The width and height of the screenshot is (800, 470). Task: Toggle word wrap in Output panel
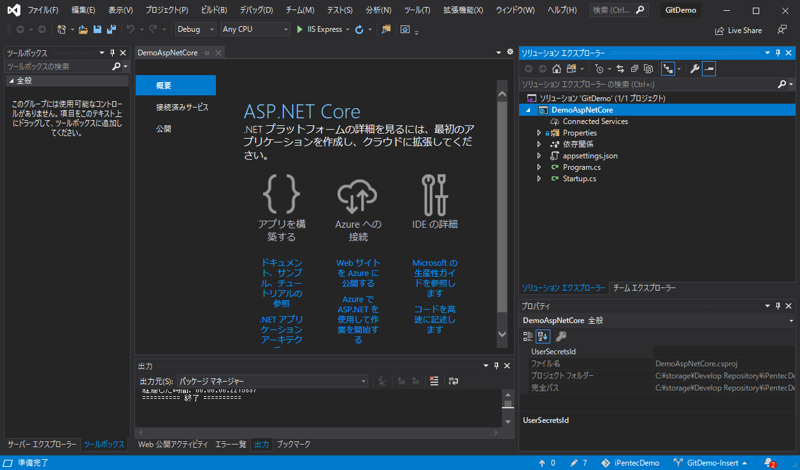[453, 381]
